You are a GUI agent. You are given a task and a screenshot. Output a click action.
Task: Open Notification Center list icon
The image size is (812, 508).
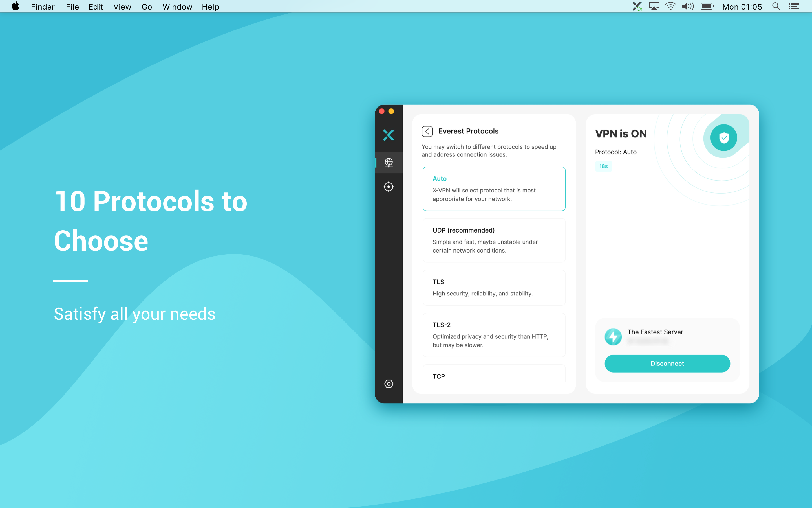[x=794, y=6]
